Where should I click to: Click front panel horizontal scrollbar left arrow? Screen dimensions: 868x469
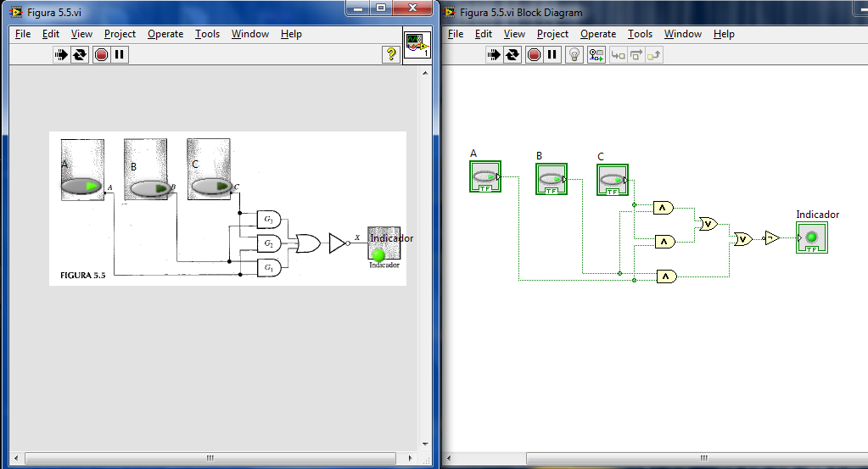coord(16,458)
